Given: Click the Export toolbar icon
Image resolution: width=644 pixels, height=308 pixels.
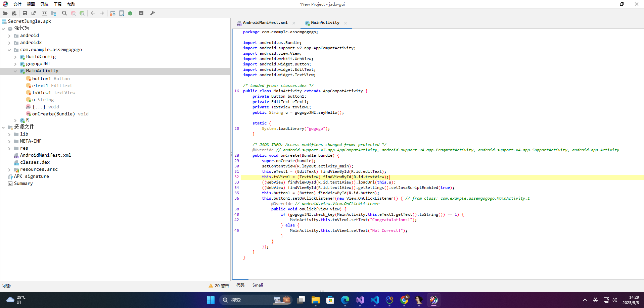Looking at the screenshot, I should pos(34,13).
